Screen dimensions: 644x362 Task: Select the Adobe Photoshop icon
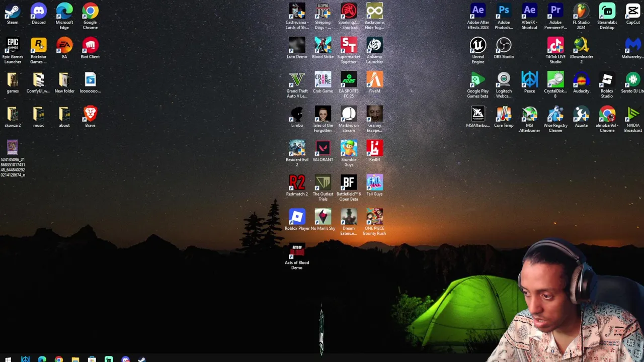pyautogui.click(x=504, y=11)
